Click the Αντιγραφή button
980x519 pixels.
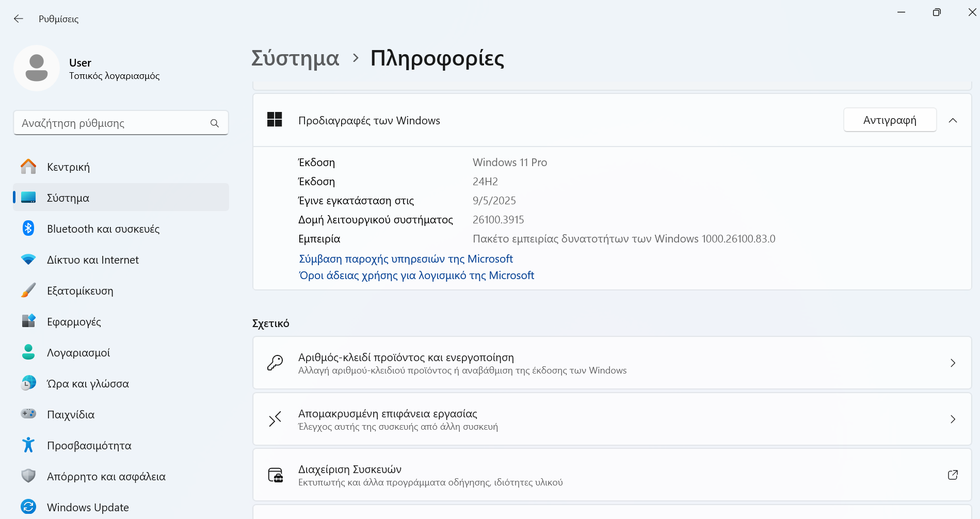tap(890, 120)
